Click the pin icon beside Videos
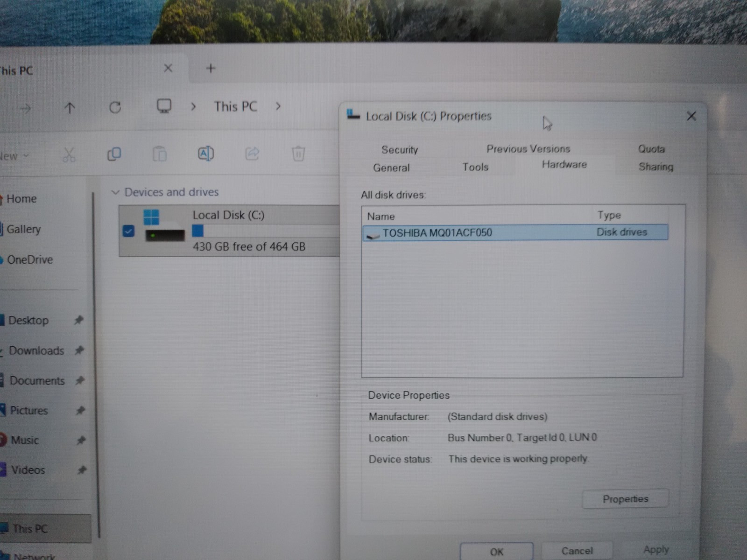747x560 pixels. pos(82,469)
